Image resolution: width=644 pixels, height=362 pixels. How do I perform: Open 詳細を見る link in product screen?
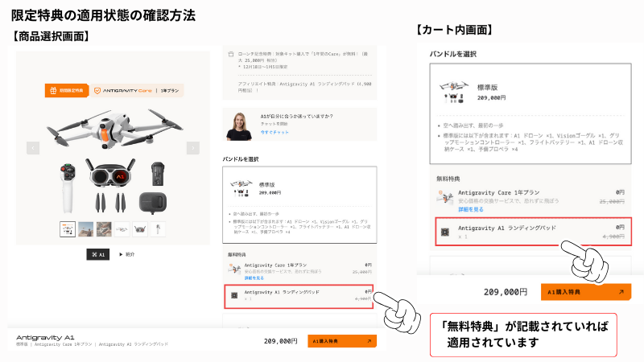pos(254,278)
